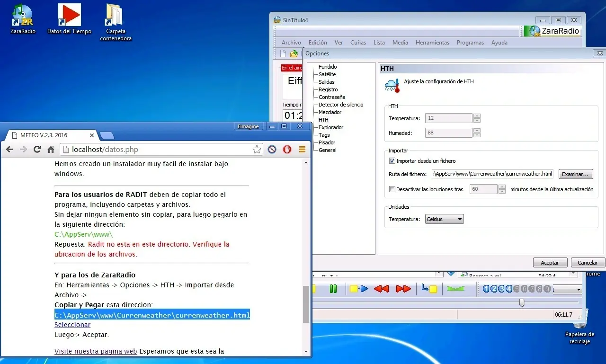Click highlighted currenweather.html path text
The image size is (606, 364).
coord(152,315)
